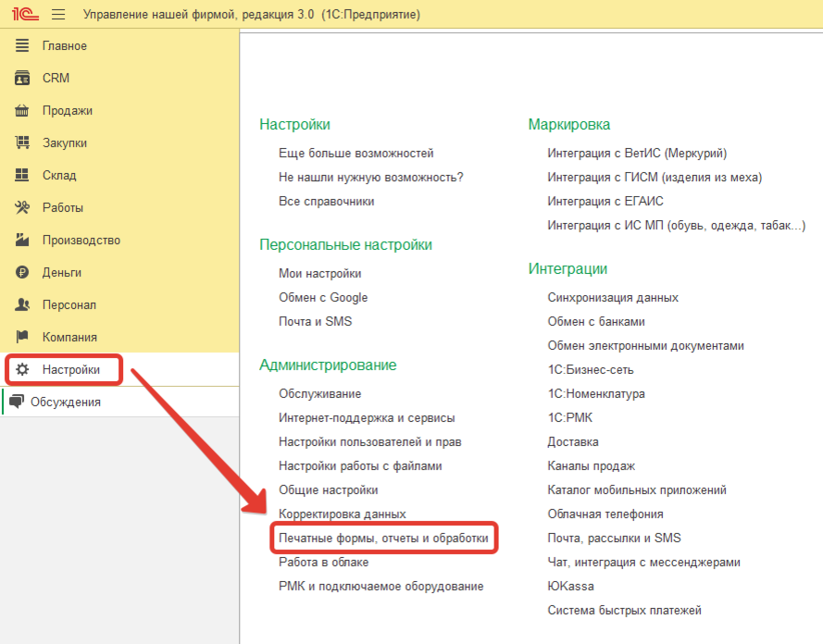Image resolution: width=823 pixels, height=644 pixels.
Task: Open Работа в облаке
Action: pos(323,563)
